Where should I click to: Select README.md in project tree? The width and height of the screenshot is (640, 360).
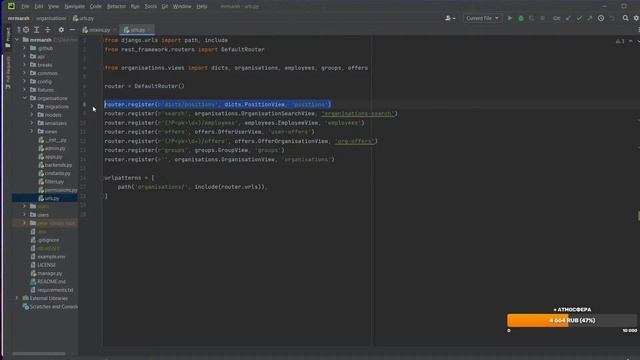[48, 282]
